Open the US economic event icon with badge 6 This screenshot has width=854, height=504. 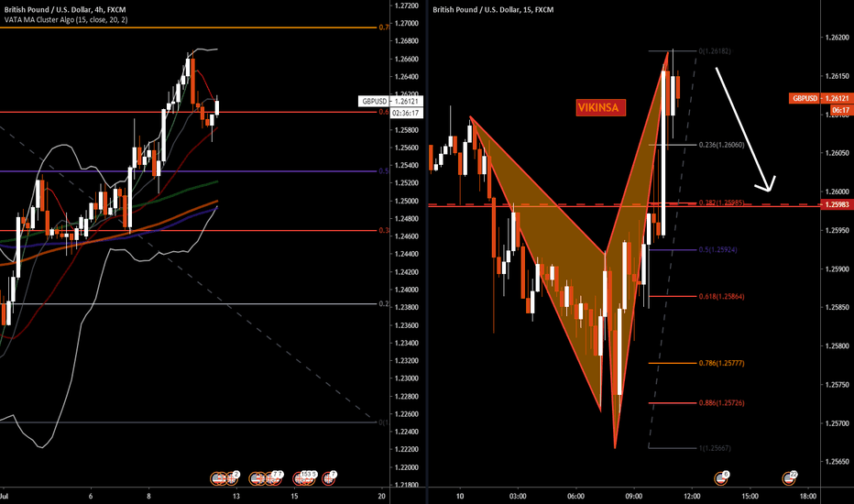click(720, 478)
